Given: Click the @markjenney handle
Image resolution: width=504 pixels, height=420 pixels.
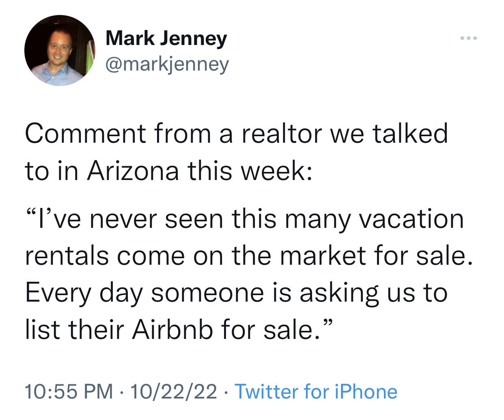Looking at the screenshot, I should point(167,64).
